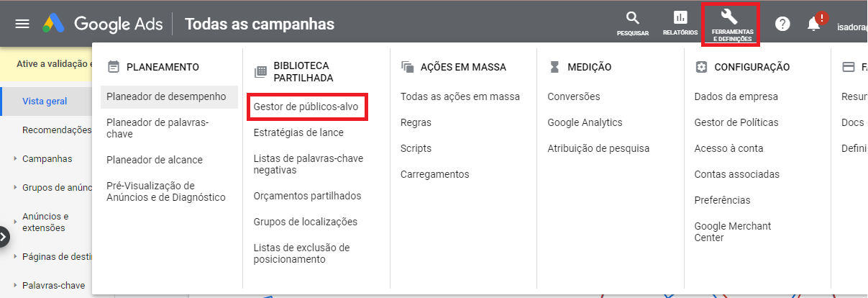This screenshot has width=868, height=298.
Task: Click the Ferramentas e Definições wrench icon
Action: tap(730, 24)
